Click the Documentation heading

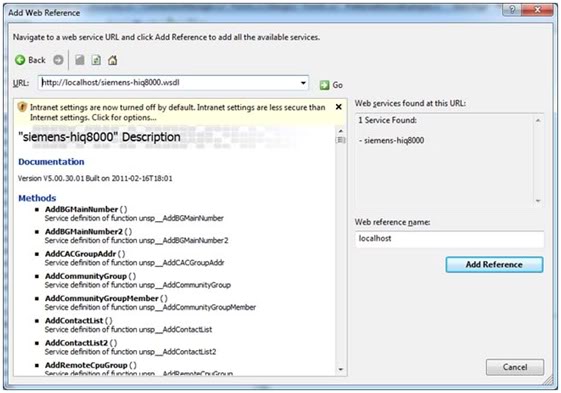pyautogui.click(x=51, y=162)
